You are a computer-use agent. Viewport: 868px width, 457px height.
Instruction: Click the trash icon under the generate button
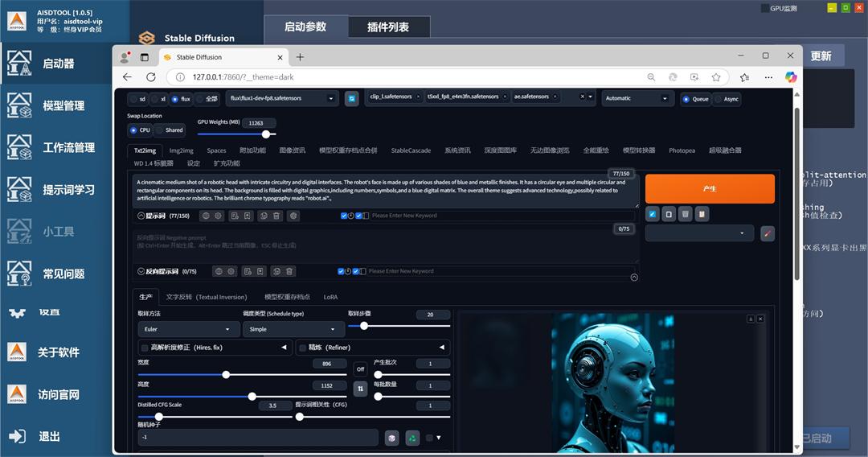(x=685, y=214)
